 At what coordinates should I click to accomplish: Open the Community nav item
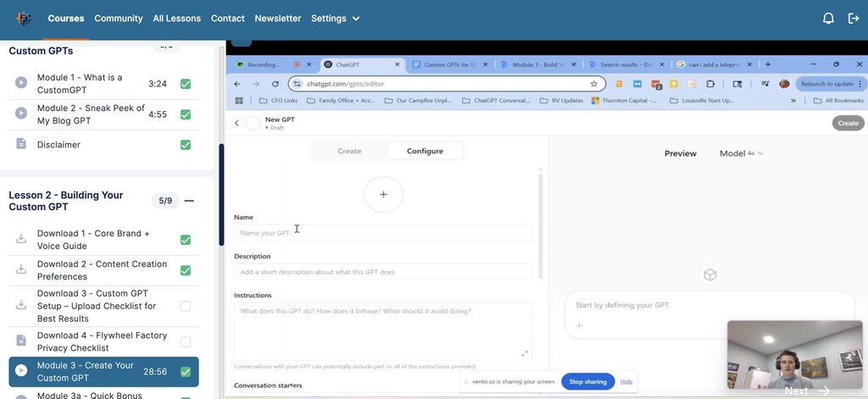tap(119, 19)
